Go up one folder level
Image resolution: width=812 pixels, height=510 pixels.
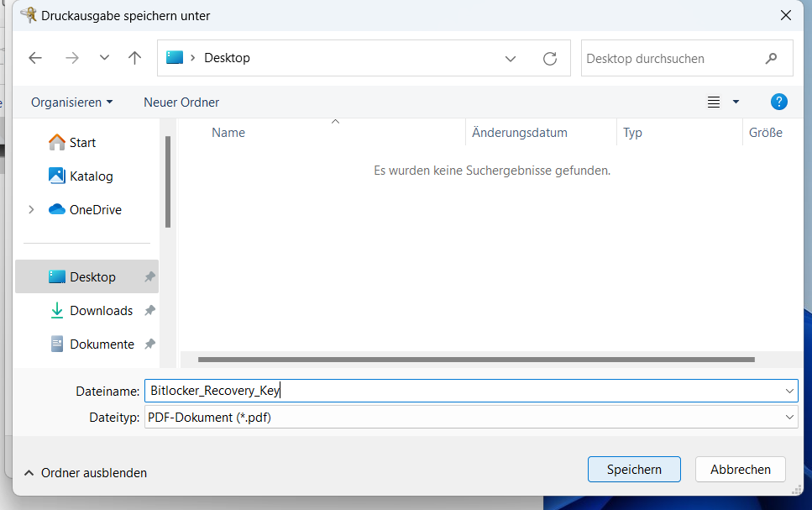134,58
